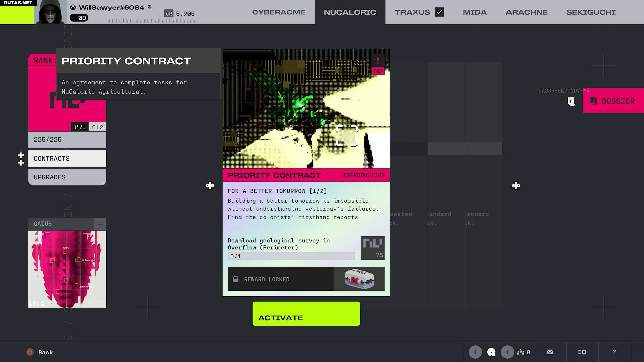Open the settings gear menu icon
This screenshot has width=644, height=362.
coord(582,352)
